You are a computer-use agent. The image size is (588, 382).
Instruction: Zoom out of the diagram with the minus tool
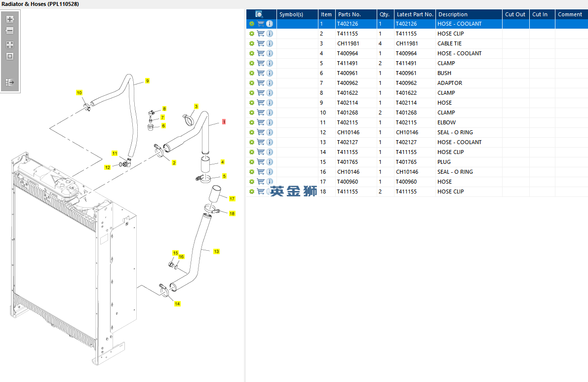point(10,31)
